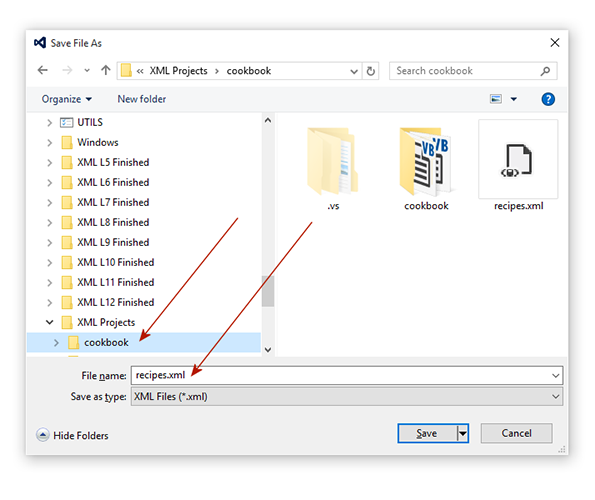Viewport: 595px width, 500px height.
Task: Click XML Projects in address bar
Action: click(x=178, y=71)
